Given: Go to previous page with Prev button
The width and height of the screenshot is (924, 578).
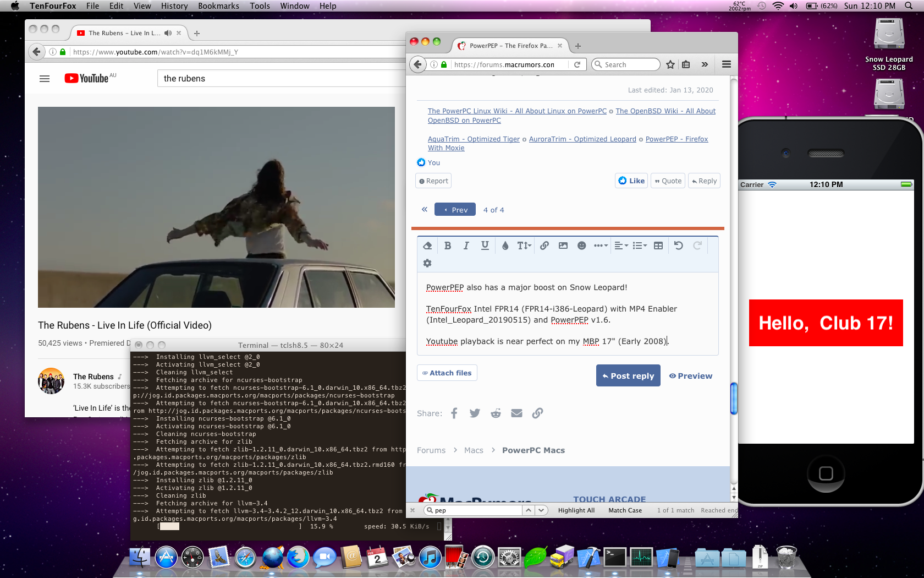Looking at the screenshot, I should pos(455,210).
